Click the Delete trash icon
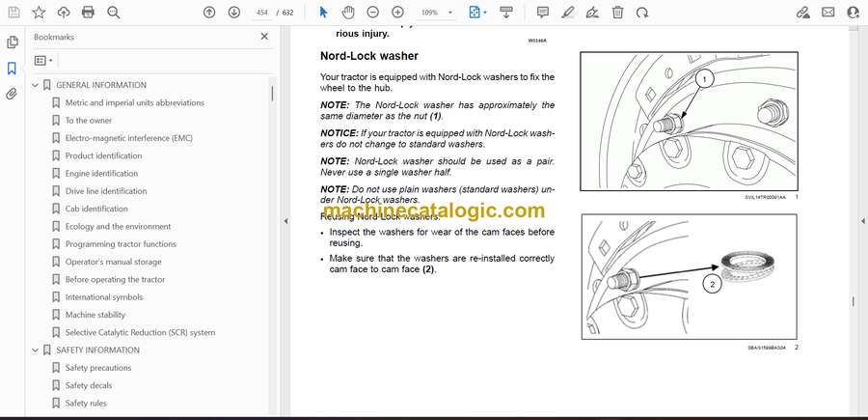The height and width of the screenshot is (420, 868). pos(617,13)
